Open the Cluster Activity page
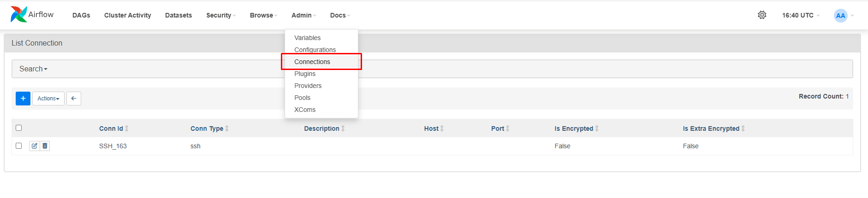 point(128,15)
